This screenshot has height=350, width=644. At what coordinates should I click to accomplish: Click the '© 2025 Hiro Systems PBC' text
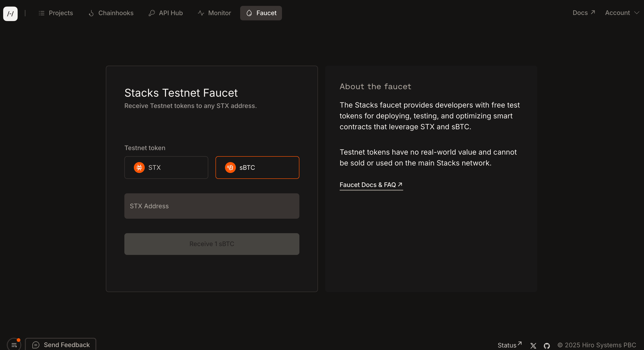[597, 345]
